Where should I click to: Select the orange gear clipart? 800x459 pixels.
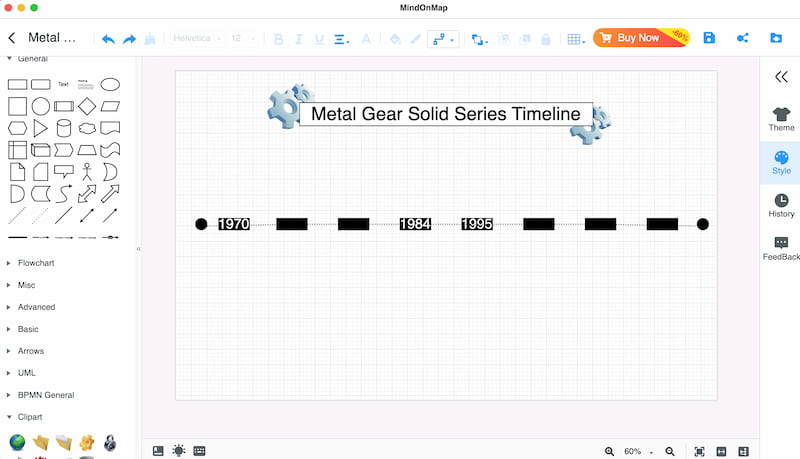(87, 442)
